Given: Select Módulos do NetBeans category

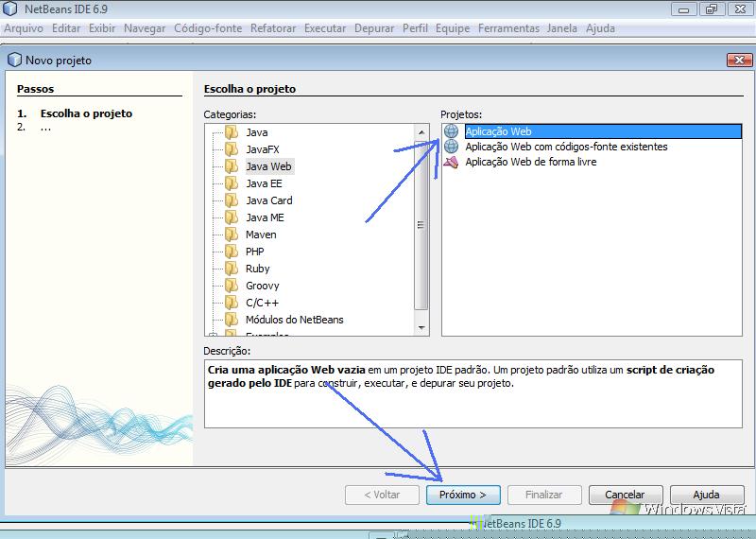Looking at the screenshot, I should 294,320.
